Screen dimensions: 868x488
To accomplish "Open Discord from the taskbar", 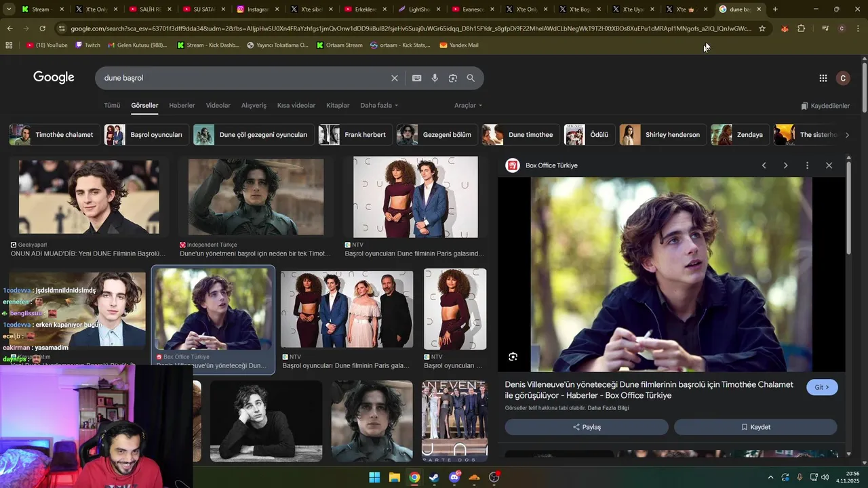I will (x=454, y=477).
